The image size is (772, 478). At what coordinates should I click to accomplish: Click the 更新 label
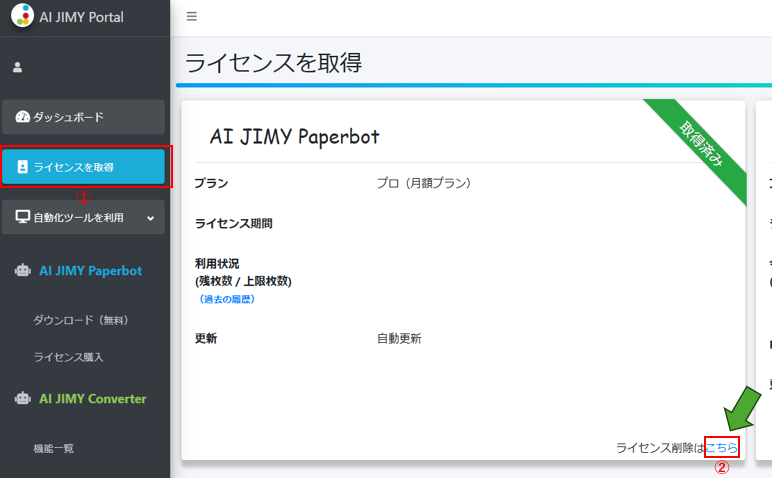point(206,339)
